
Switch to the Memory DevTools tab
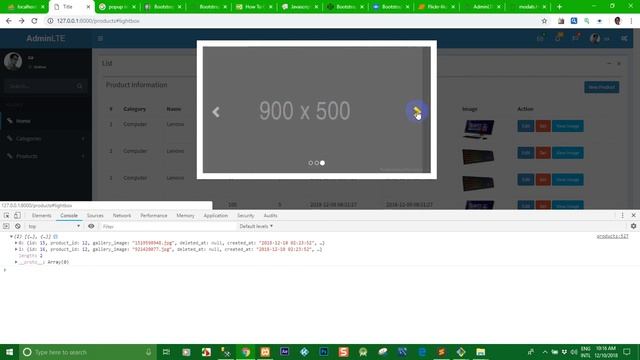tap(185, 216)
